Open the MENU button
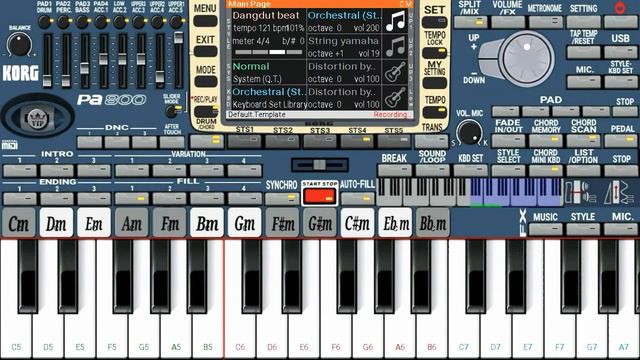Viewport: 640px width, 360px height. click(x=205, y=20)
